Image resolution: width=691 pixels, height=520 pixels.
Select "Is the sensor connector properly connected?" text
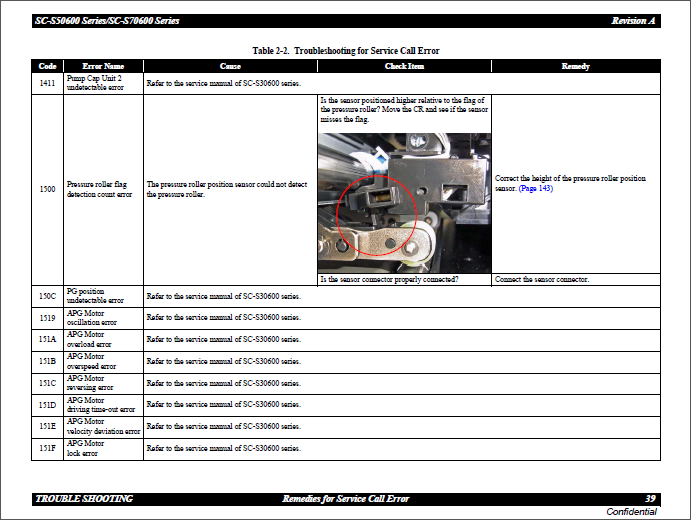pos(388,279)
